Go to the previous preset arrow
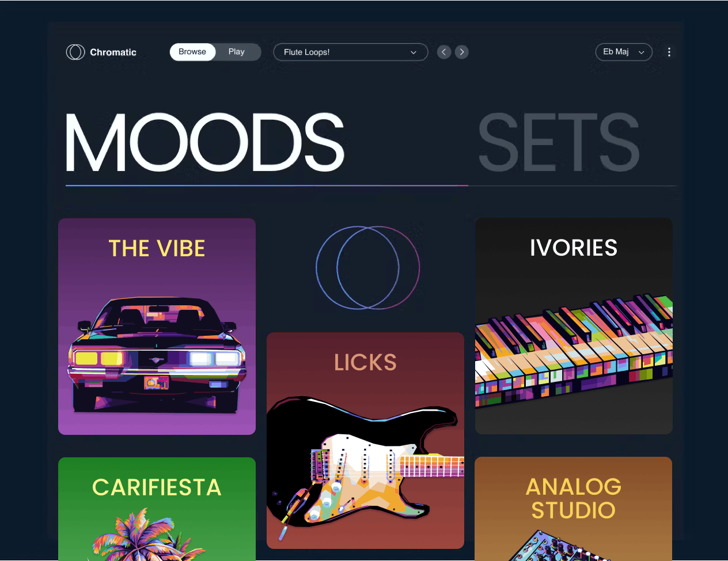The image size is (728, 561). pos(443,52)
